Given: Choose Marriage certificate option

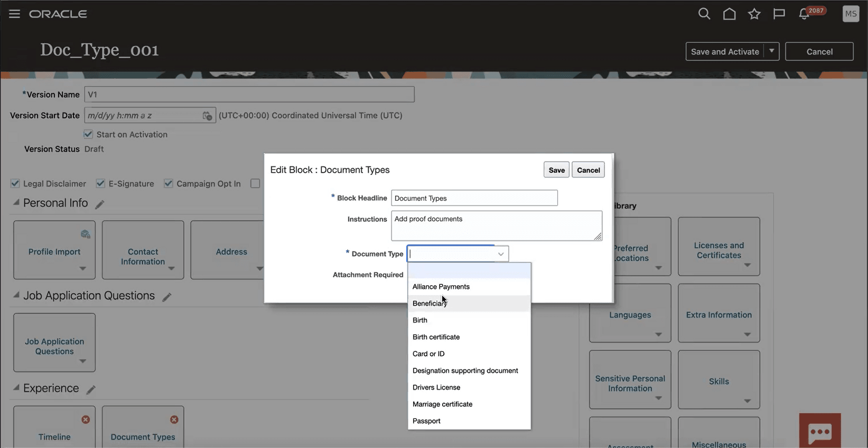Looking at the screenshot, I should 469,405.
